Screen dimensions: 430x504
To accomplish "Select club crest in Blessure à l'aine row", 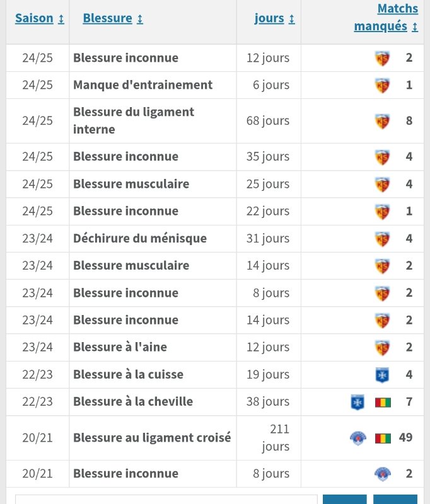I will 382,348.
